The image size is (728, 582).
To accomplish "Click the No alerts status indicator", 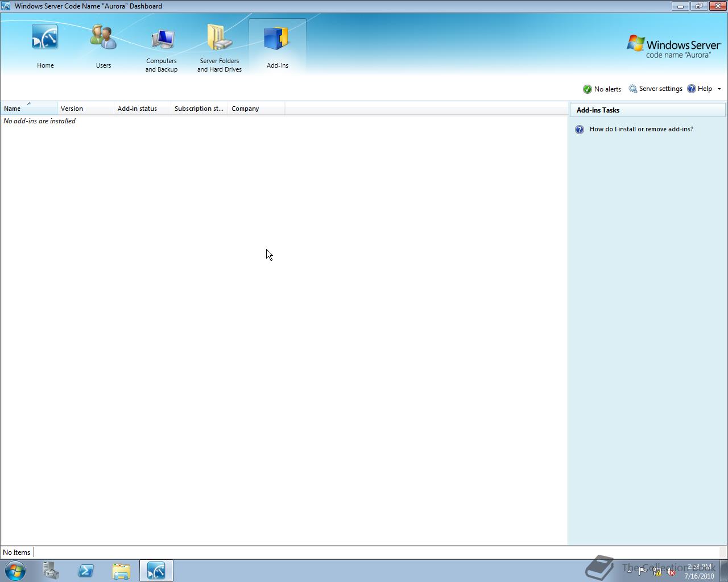I will click(602, 89).
